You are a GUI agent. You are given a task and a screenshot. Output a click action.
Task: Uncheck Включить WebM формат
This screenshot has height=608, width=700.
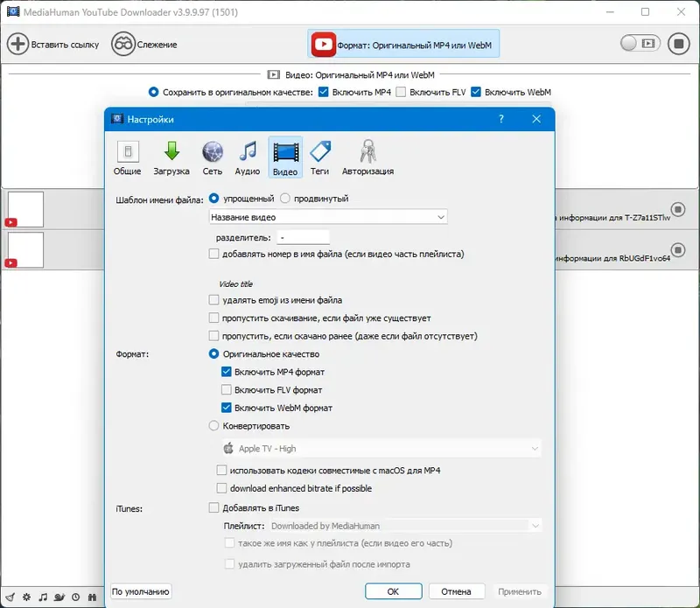click(x=227, y=408)
